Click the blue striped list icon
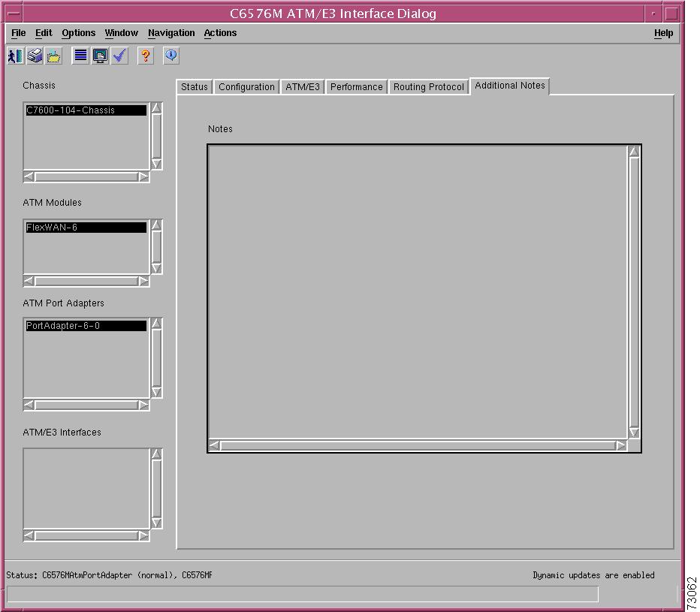Viewport: 700px width, 612px height. [80, 56]
